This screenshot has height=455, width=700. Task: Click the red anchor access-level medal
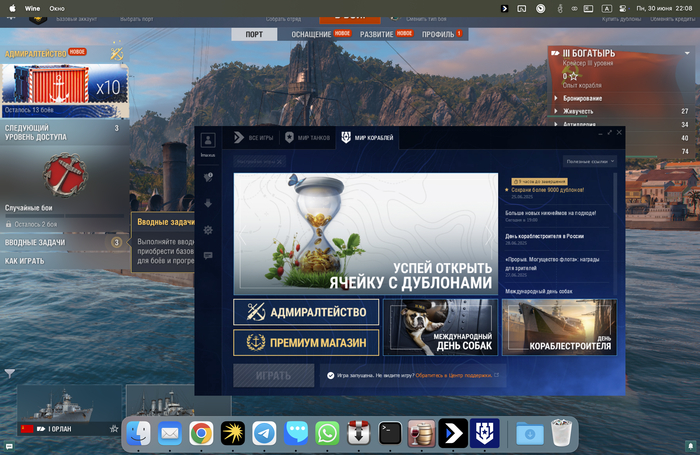65,175
